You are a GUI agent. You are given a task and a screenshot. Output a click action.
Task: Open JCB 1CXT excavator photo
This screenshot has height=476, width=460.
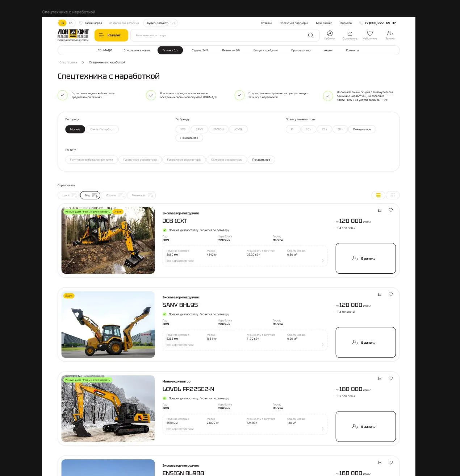(x=108, y=240)
